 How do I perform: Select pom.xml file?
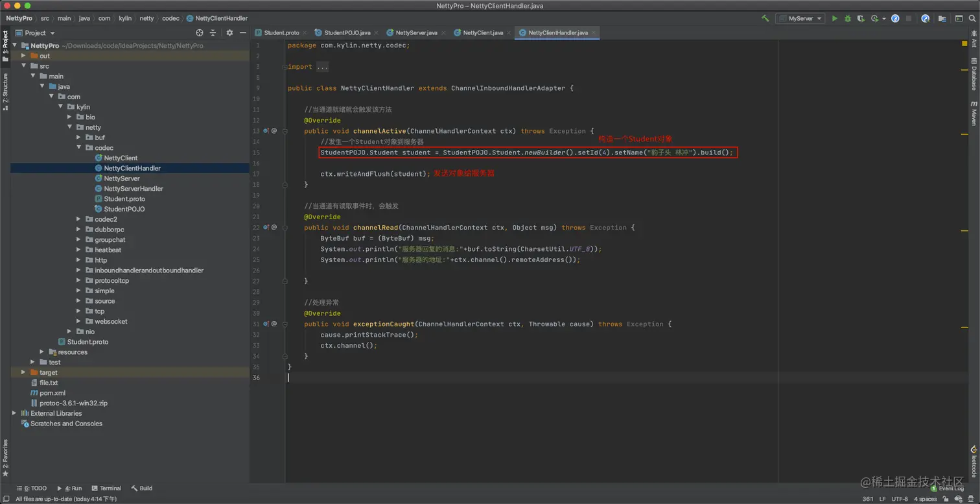pos(52,393)
